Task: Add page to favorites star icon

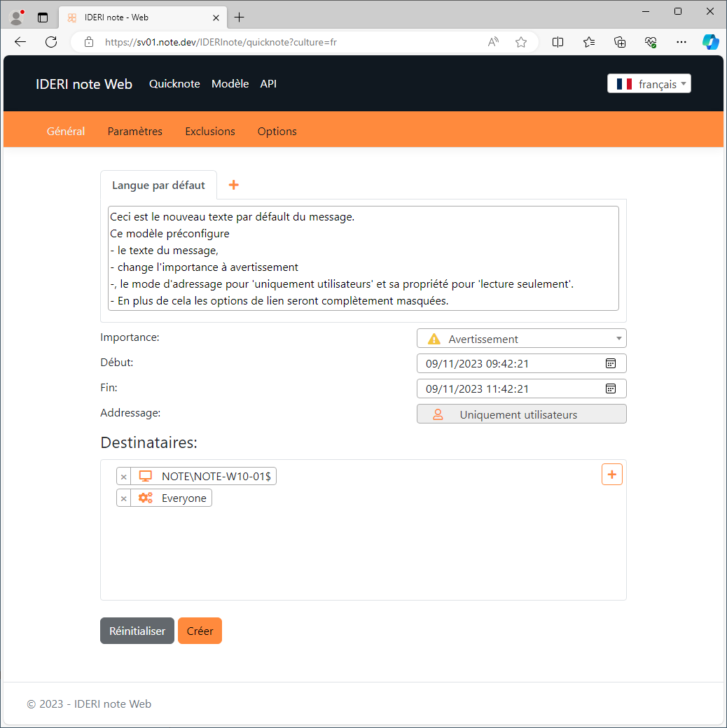Action: coord(521,42)
